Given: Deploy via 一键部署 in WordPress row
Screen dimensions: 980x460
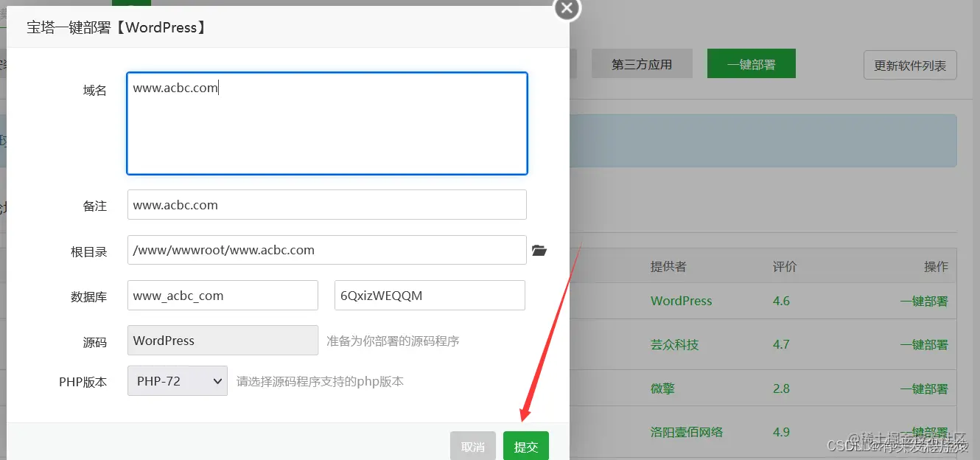Looking at the screenshot, I should point(924,301).
